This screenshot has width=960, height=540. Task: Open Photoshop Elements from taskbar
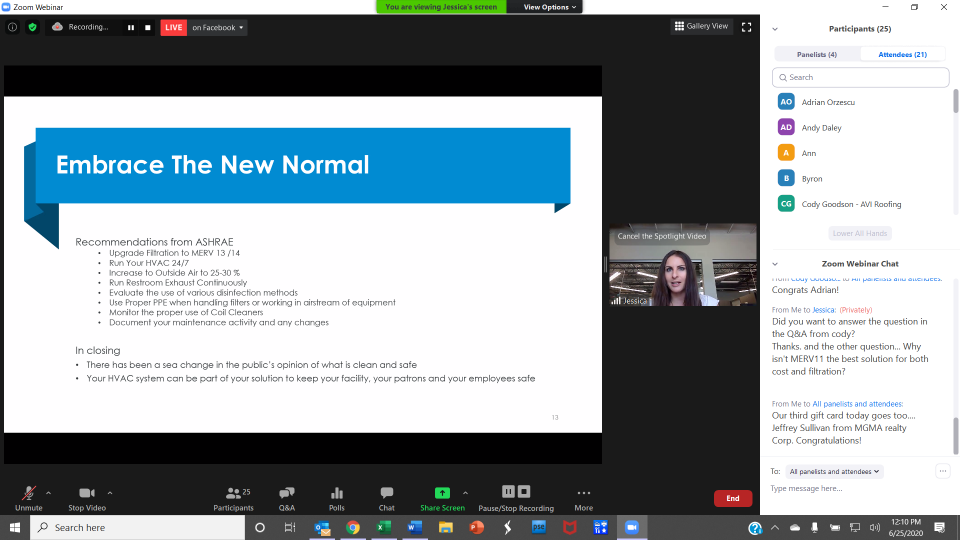(x=538, y=527)
